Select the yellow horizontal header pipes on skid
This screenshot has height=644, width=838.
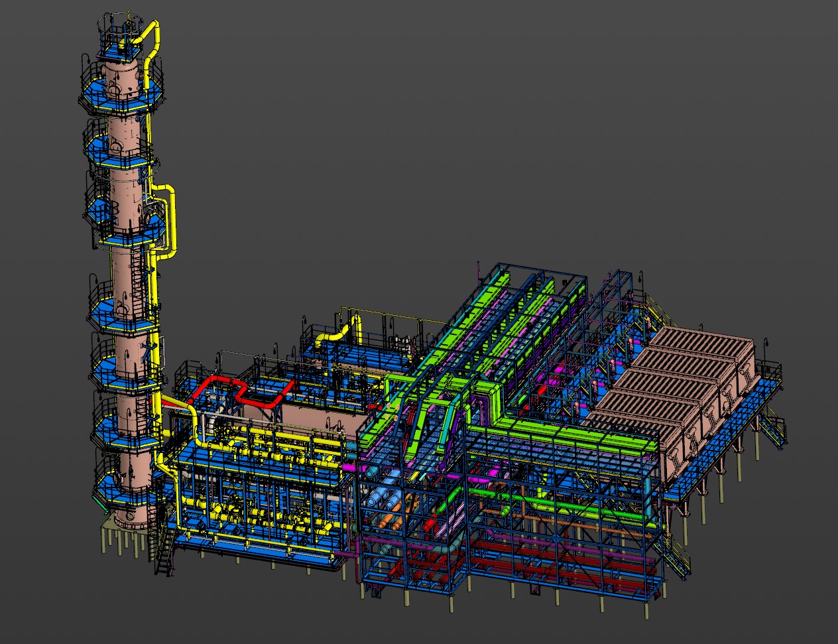[278, 440]
